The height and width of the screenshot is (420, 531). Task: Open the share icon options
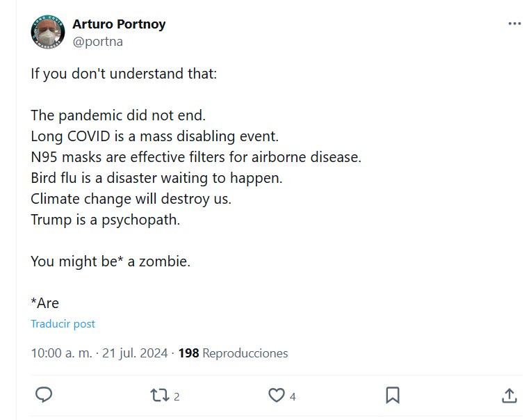click(509, 395)
